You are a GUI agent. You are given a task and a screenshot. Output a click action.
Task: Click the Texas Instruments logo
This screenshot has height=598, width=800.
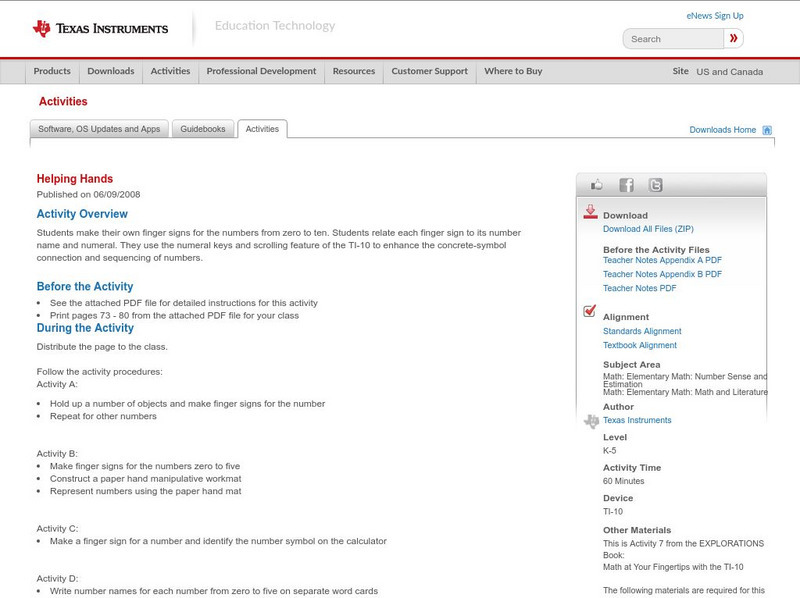point(100,28)
